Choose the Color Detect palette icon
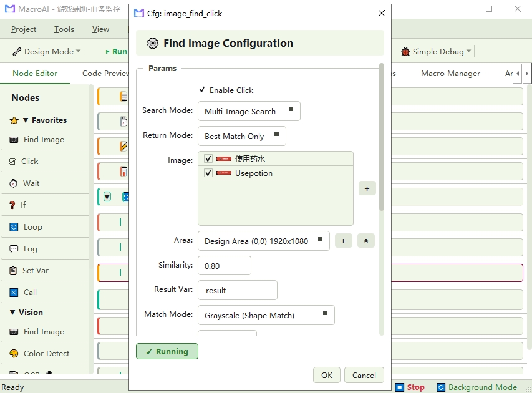The image size is (532, 393). click(14, 354)
